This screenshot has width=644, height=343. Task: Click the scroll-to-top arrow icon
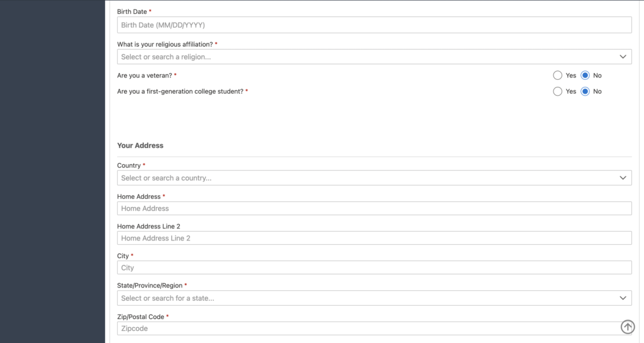pyautogui.click(x=627, y=327)
